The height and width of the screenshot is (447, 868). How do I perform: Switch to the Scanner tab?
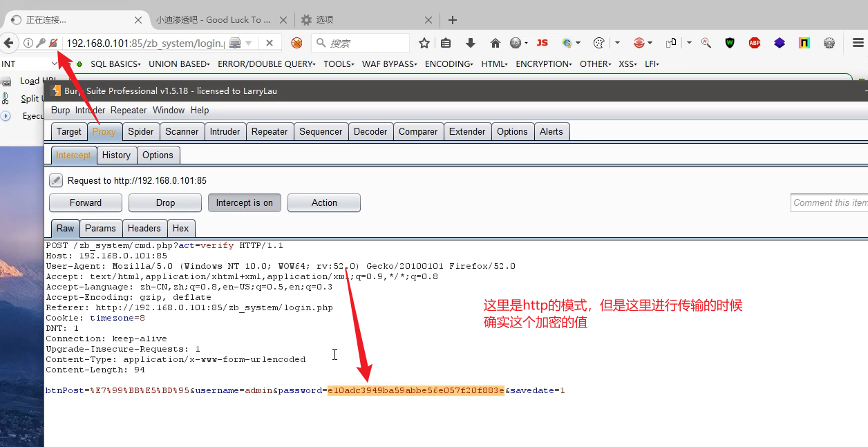point(182,131)
